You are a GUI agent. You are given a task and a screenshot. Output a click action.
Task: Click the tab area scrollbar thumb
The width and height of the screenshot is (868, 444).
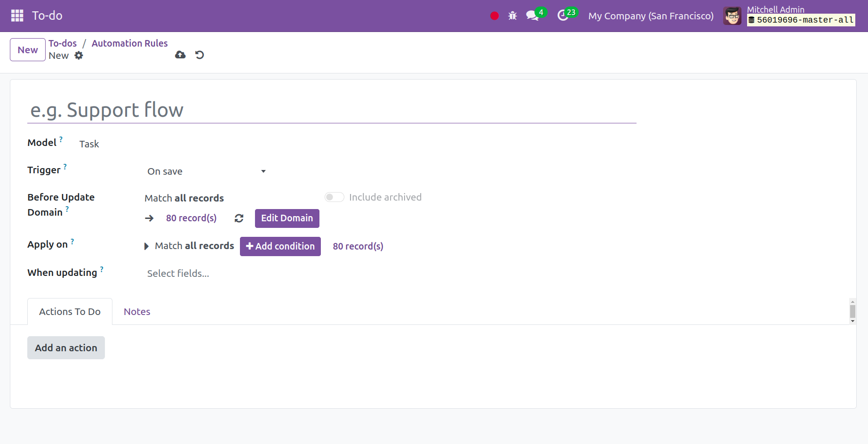click(x=852, y=311)
